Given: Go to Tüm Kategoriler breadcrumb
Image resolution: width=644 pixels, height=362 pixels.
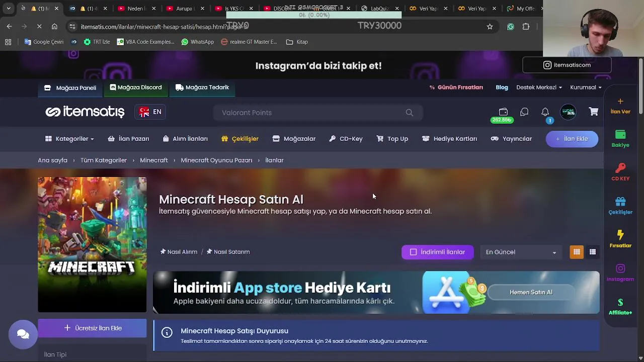Looking at the screenshot, I should [104, 160].
